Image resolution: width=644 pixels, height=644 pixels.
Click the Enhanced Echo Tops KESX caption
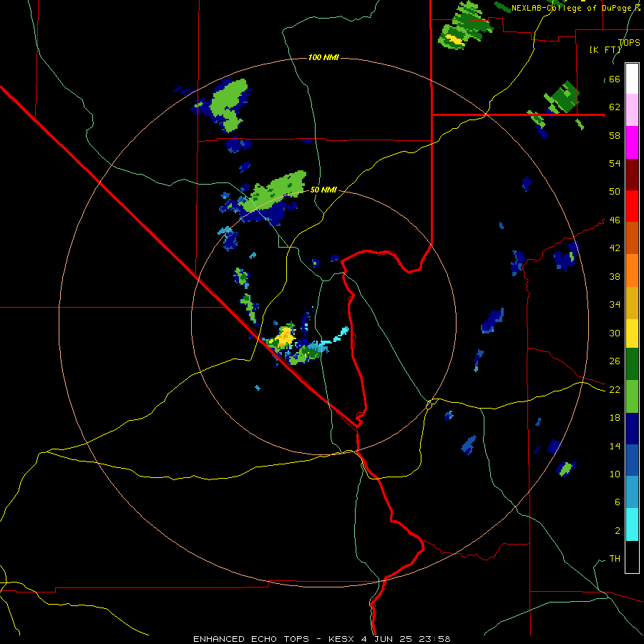322,639
